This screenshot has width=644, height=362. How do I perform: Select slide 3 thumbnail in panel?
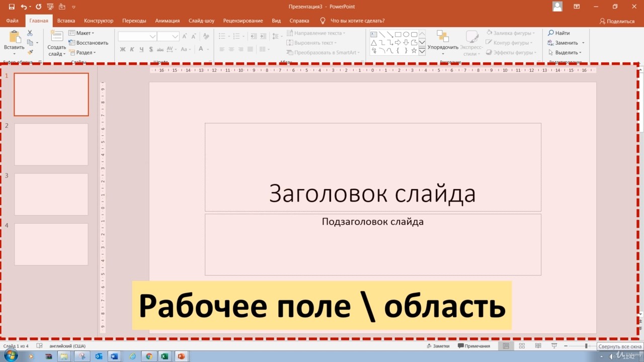pyautogui.click(x=51, y=194)
